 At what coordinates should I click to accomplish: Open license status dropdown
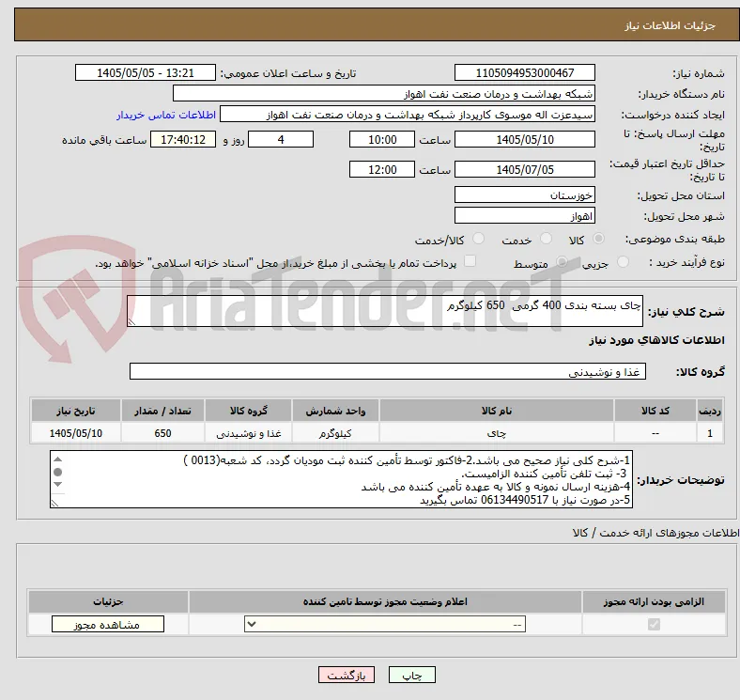[x=385, y=625]
